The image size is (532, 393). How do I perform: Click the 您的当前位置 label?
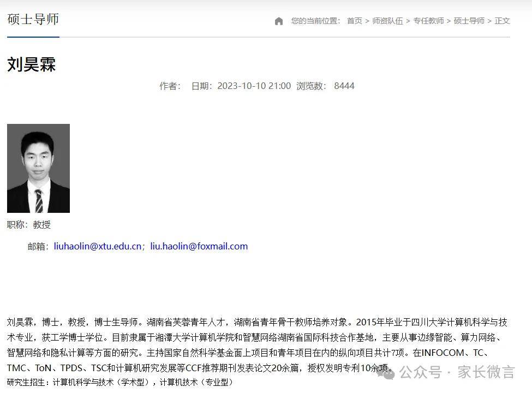(x=315, y=21)
